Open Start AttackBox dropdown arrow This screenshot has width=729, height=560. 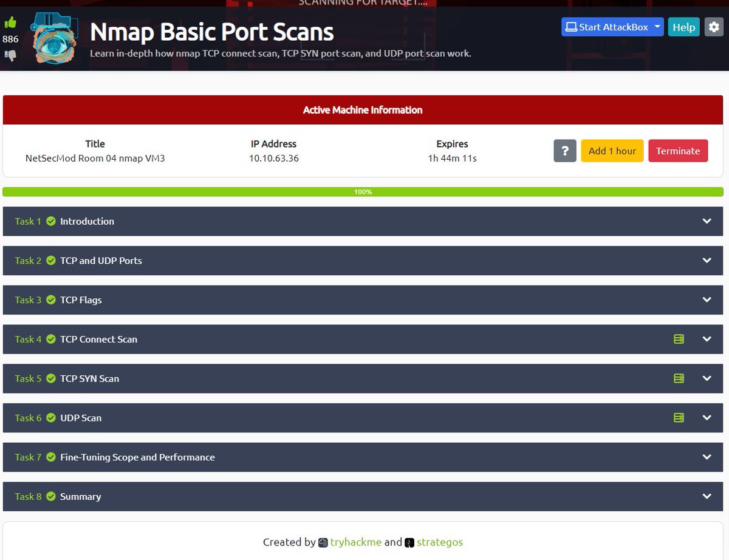click(657, 27)
